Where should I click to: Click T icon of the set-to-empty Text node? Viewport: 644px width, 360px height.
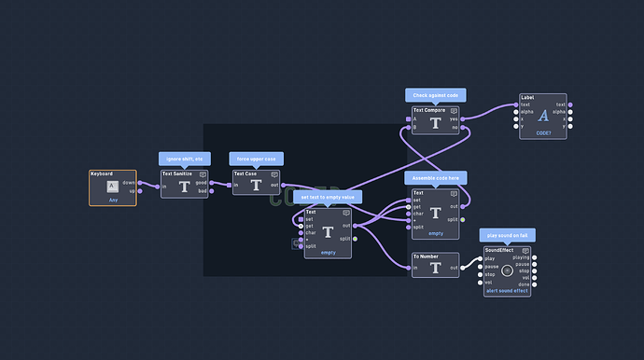pos(328,232)
